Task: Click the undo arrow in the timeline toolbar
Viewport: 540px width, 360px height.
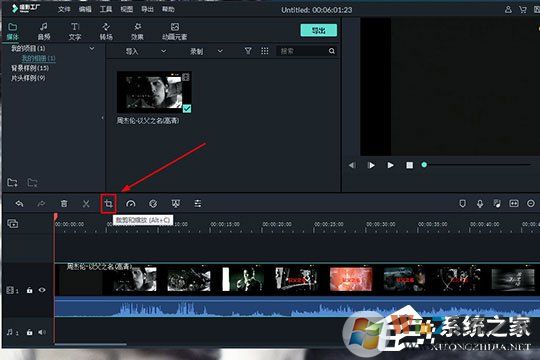Action: (x=19, y=204)
